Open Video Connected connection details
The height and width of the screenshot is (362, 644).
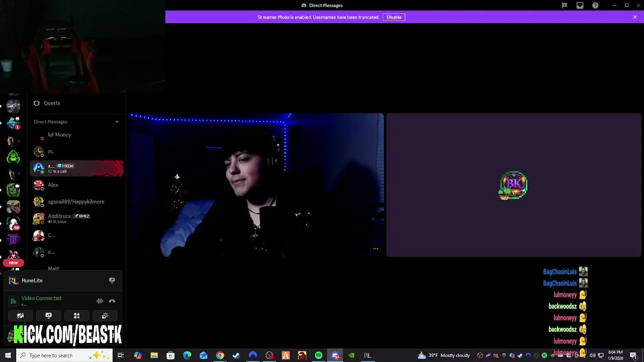41,298
